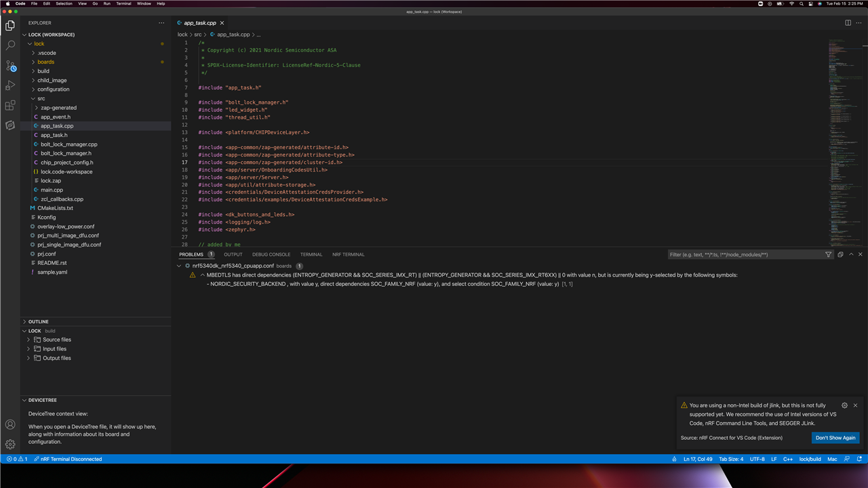Open the Source Control view

click(x=10, y=65)
